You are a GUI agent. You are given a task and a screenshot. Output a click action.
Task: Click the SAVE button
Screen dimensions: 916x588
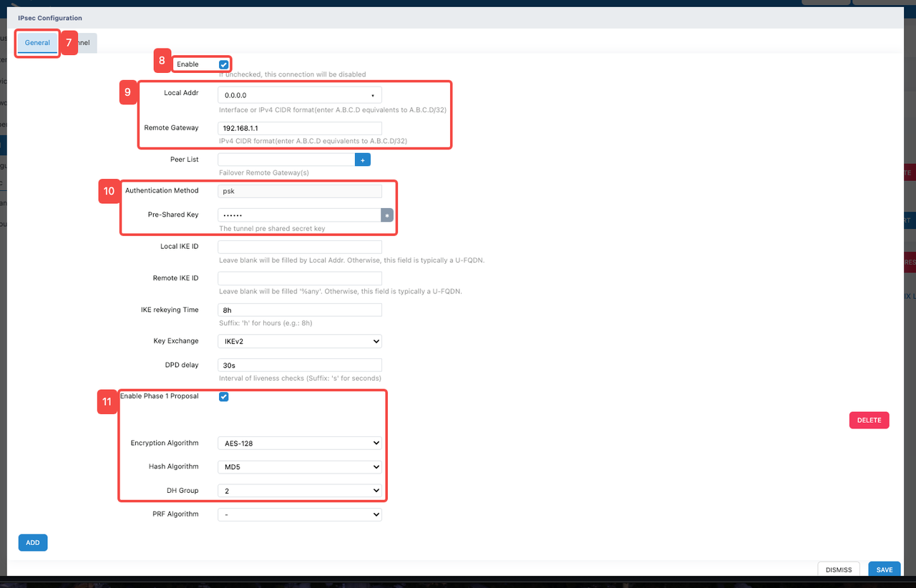point(884,569)
